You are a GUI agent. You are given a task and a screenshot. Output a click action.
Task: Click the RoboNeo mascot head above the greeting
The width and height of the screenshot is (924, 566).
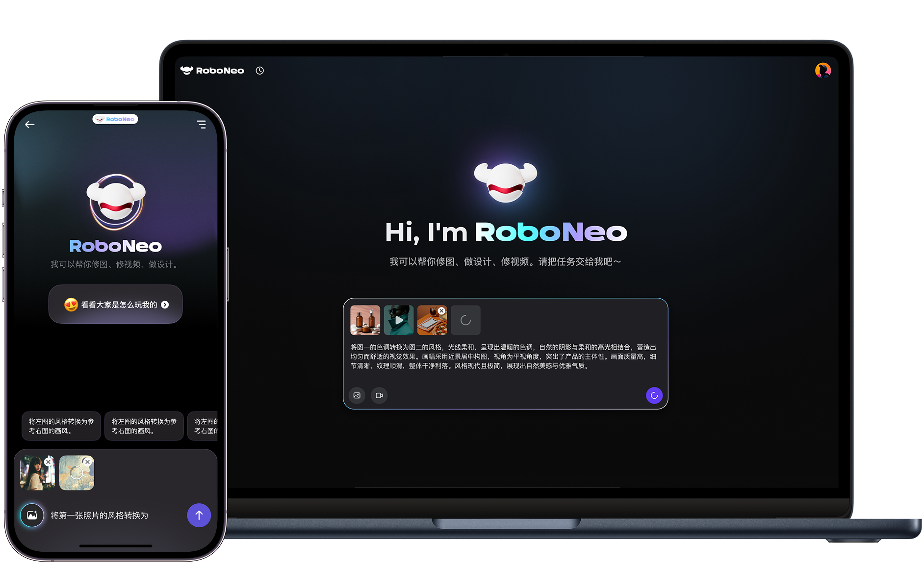point(505,181)
